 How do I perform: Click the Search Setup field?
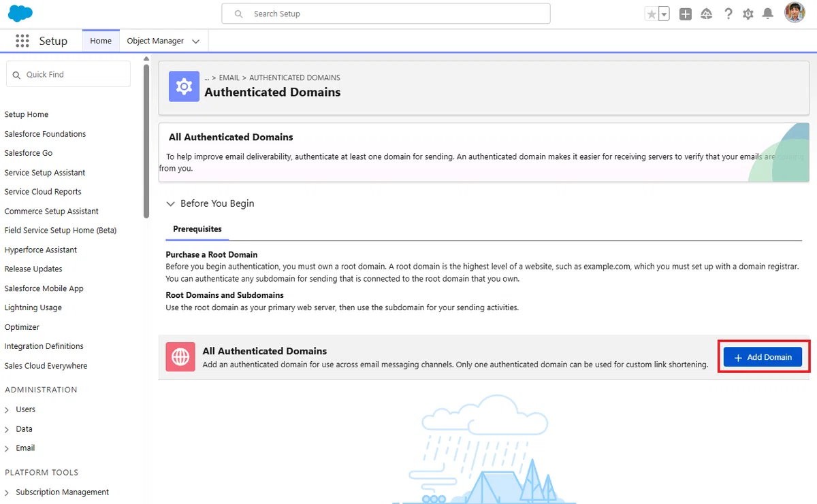point(386,14)
